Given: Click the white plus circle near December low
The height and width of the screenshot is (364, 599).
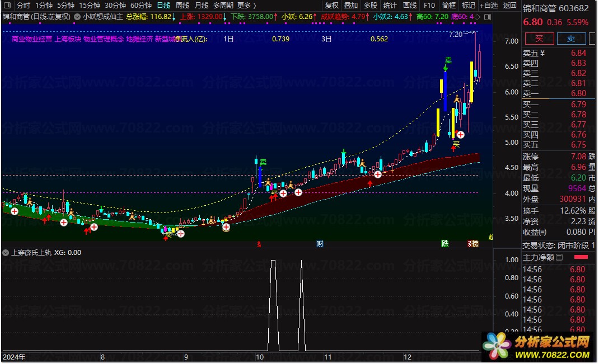Looking at the screenshot, I should coord(461,135).
